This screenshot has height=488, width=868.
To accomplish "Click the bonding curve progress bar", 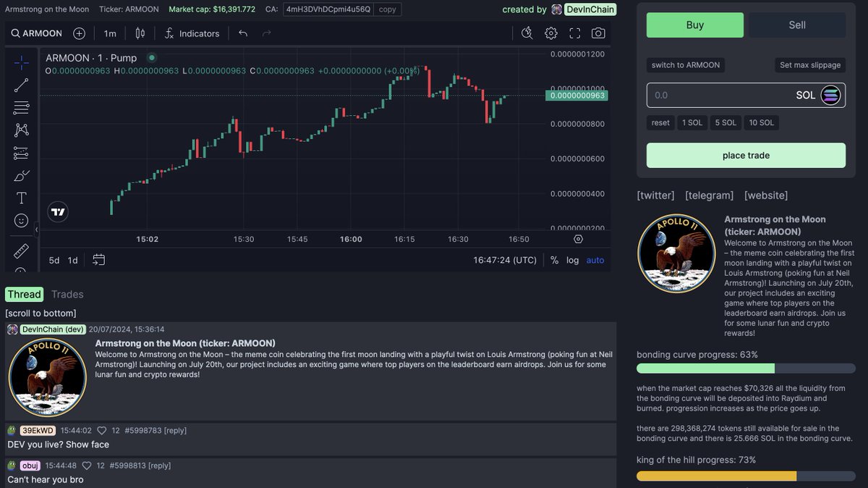I will 746,369.
